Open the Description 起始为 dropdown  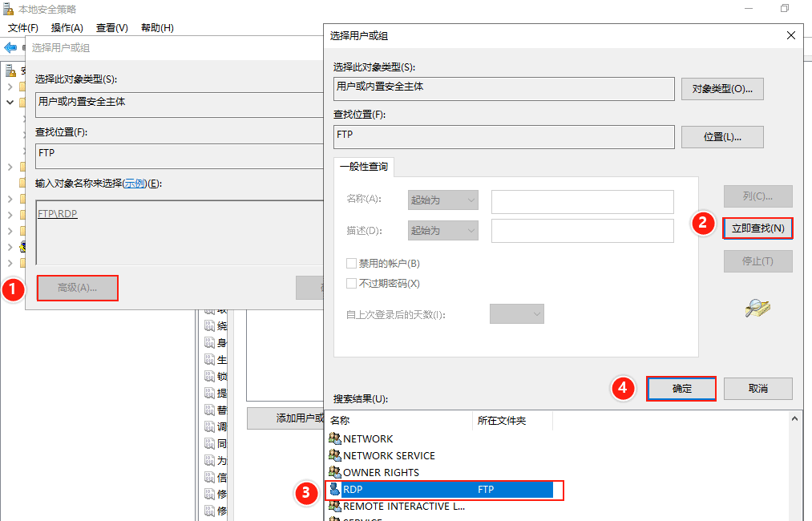(442, 231)
